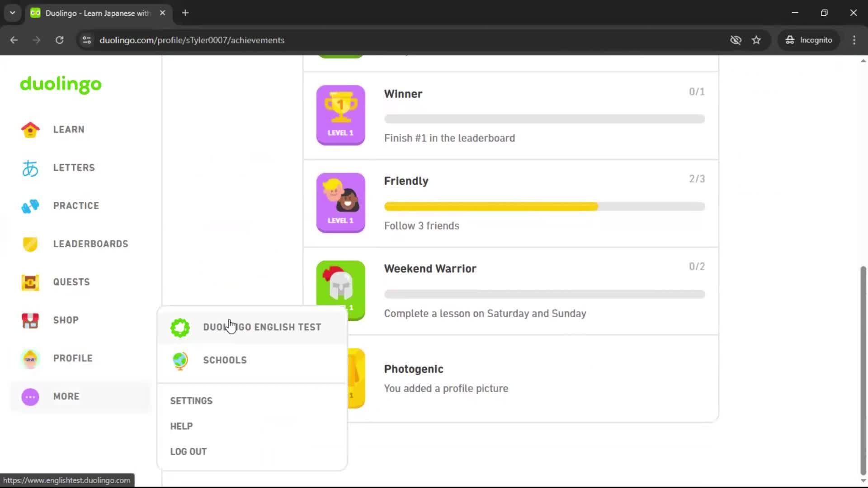
Task: Open the Letters hiragana section
Action: click(x=30, y=168)
